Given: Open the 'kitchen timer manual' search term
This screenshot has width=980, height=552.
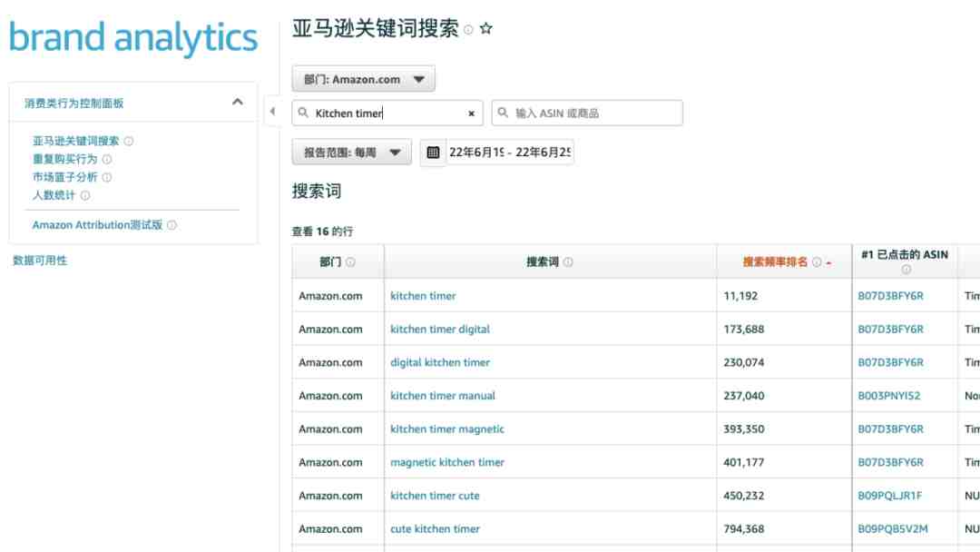Looking at the screenshot, I should point(443,396).
